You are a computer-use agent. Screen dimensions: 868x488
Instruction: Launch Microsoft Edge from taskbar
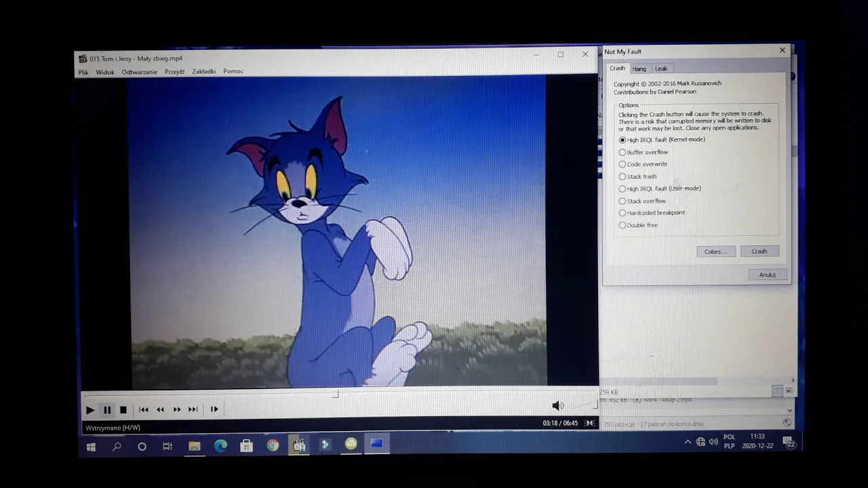click(x=220, y=445)
